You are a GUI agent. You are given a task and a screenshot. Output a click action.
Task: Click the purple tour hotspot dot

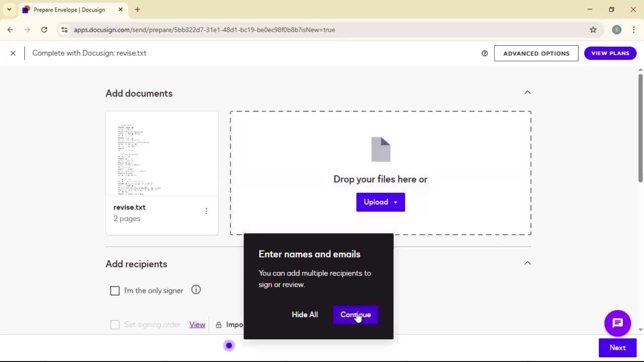(x=229, y=346)
